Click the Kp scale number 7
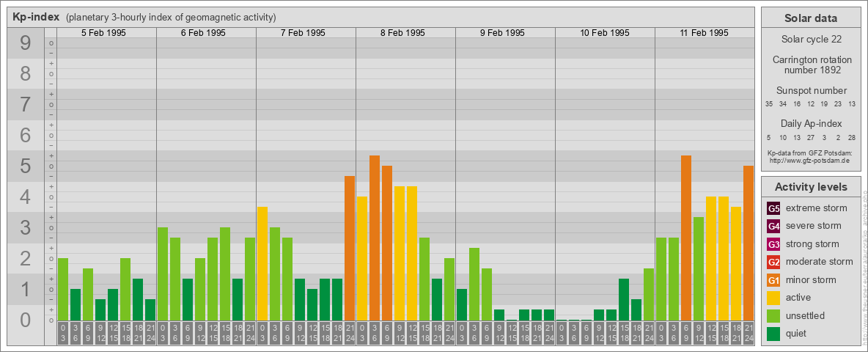This screenshot has width=868, height=352. 26,104
